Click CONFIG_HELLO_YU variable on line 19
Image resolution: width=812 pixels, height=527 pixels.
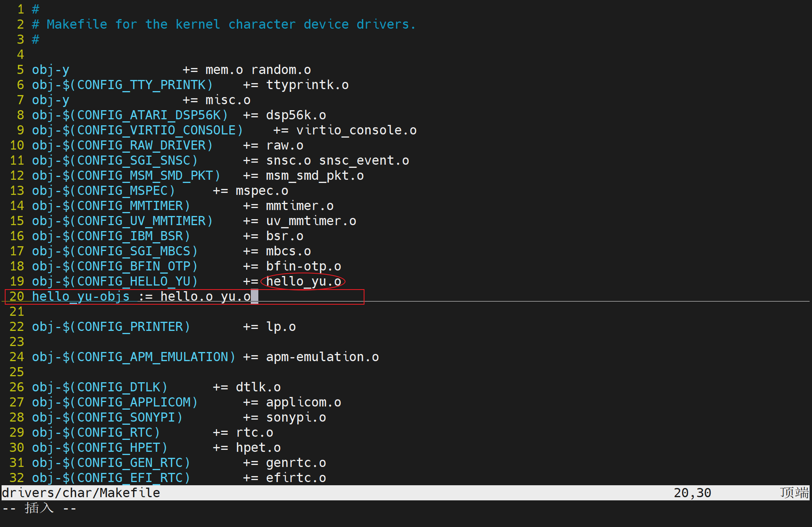[x=134, y=281]
